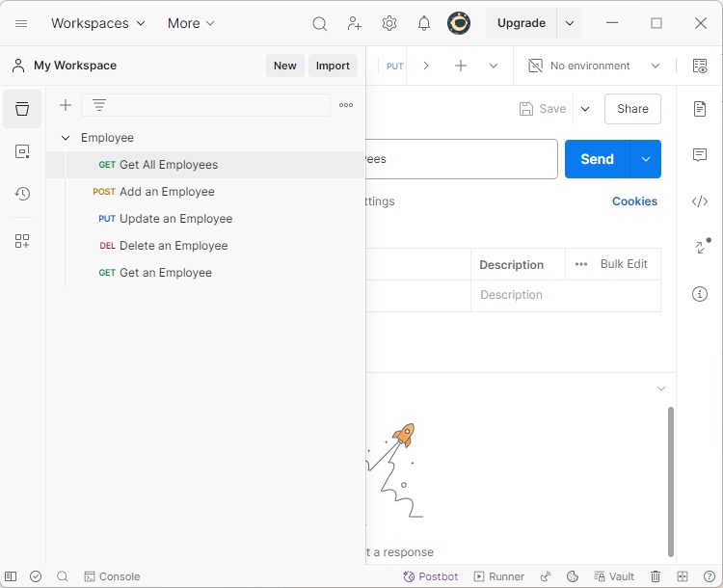Click the invite collaborators icon
Viewport: 723px width, 588px height.
coord(355,23)
